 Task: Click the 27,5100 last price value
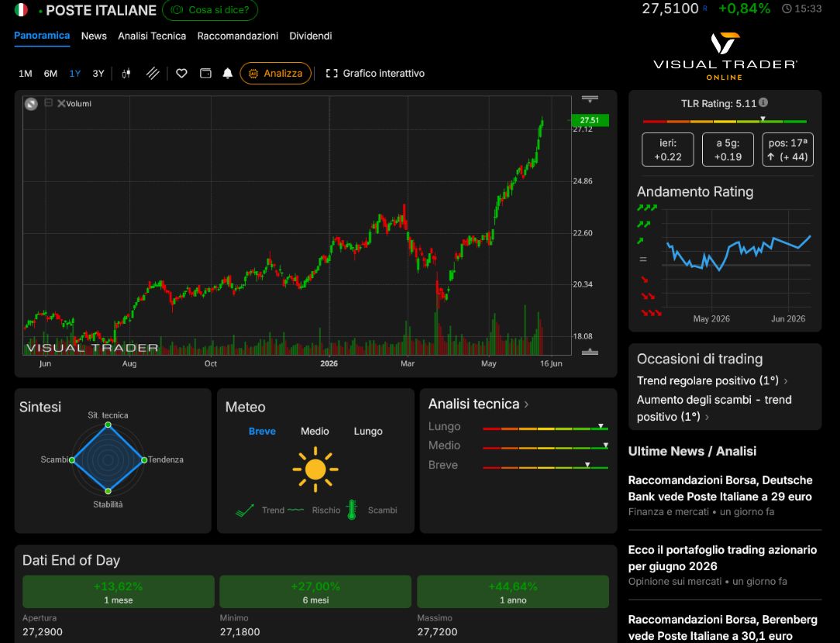pos(670,9)
